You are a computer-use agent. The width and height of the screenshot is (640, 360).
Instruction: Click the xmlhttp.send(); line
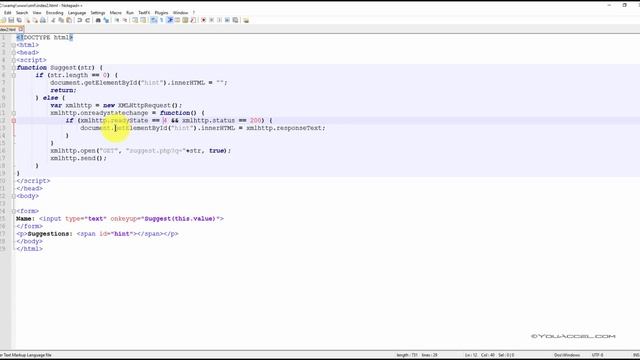(78, 158)
